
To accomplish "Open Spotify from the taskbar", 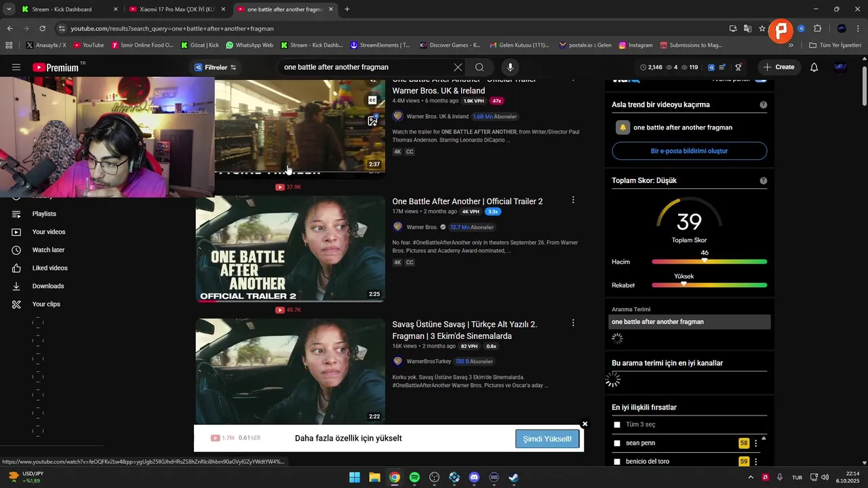I will [x=414, y=477].
